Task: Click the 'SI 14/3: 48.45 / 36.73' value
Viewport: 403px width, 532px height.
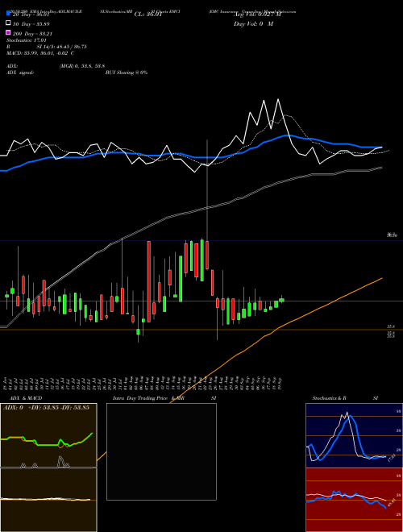Action: [62, 47]
